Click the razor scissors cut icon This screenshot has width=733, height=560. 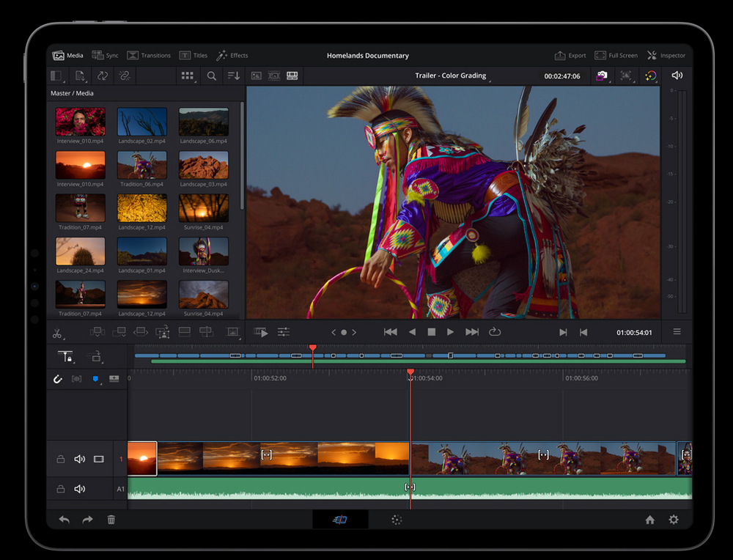57,333
